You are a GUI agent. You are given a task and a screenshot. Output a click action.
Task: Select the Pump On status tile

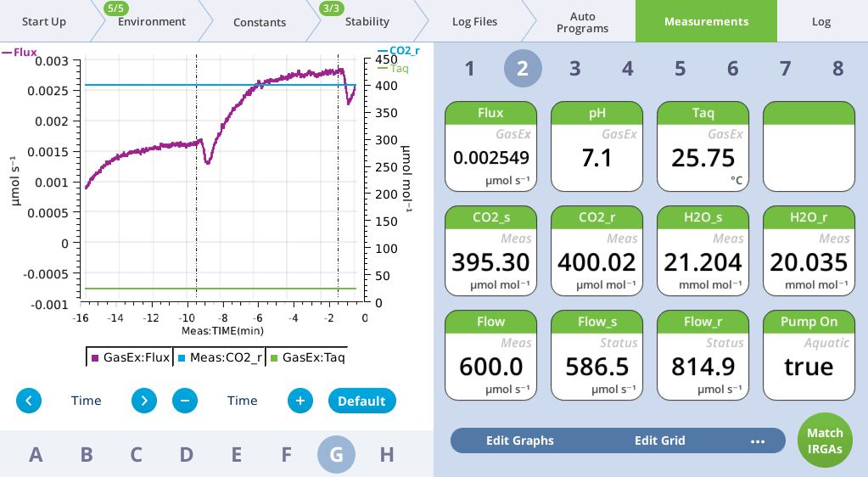click(x=808, y=355)
